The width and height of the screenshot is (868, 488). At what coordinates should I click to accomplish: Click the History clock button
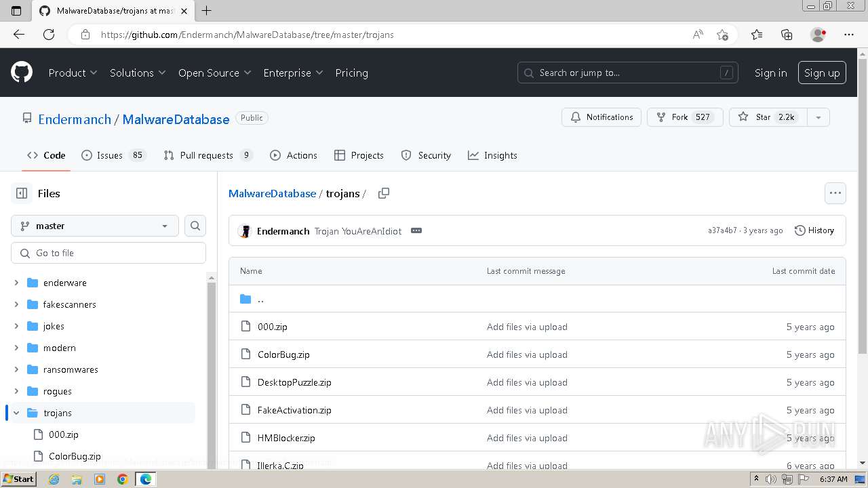[x=814, y=230]
